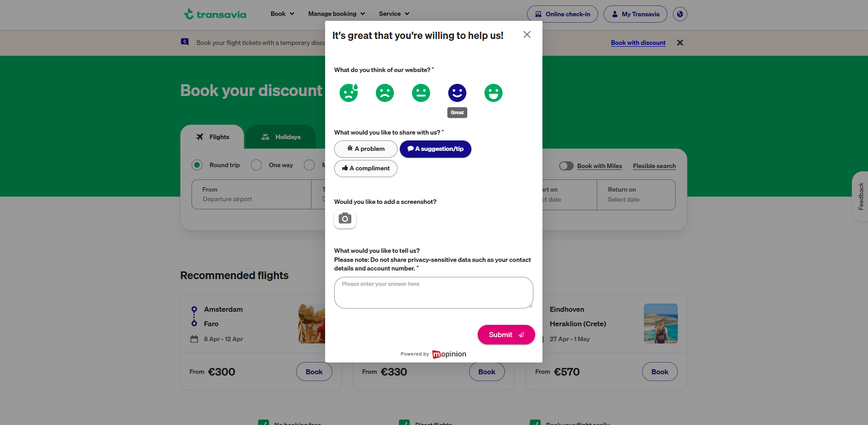Screen dimensions: 868x425
Task: Select the neutral face rating emoji
Action: click(x=421, y=92)
